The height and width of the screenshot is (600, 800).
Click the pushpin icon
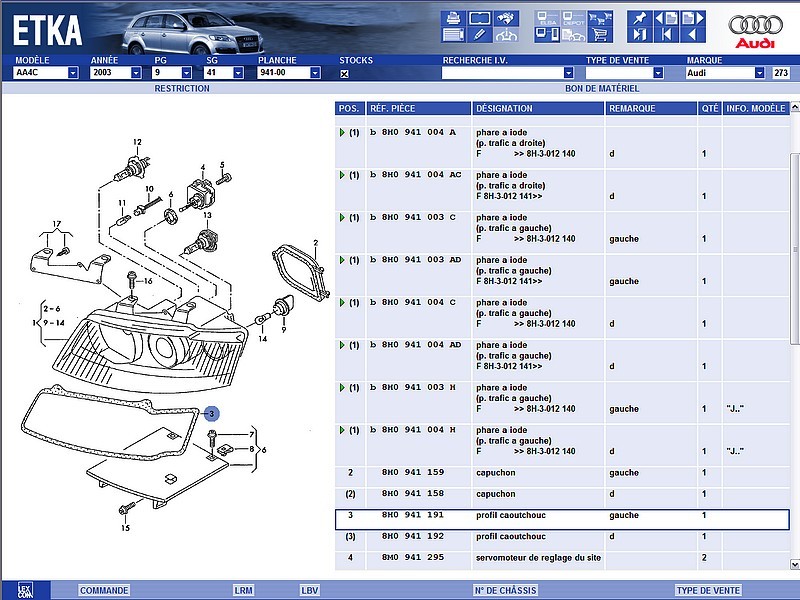click(640, 18)
